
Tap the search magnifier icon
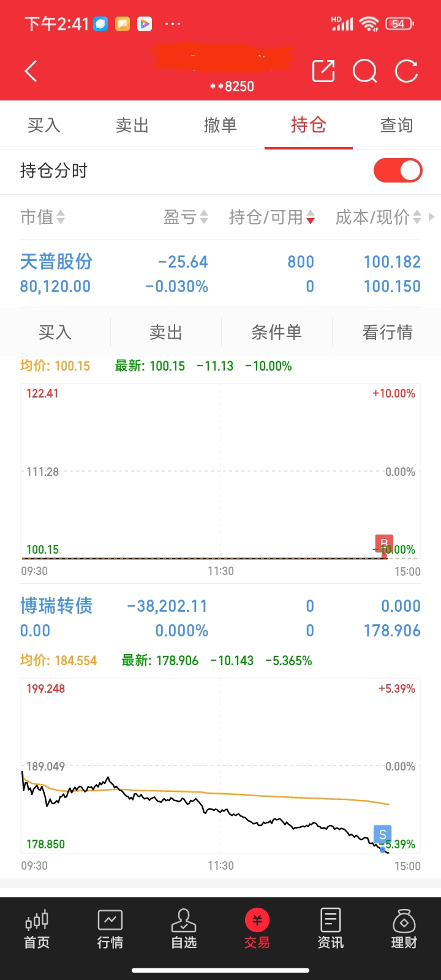tap(365, 72)
